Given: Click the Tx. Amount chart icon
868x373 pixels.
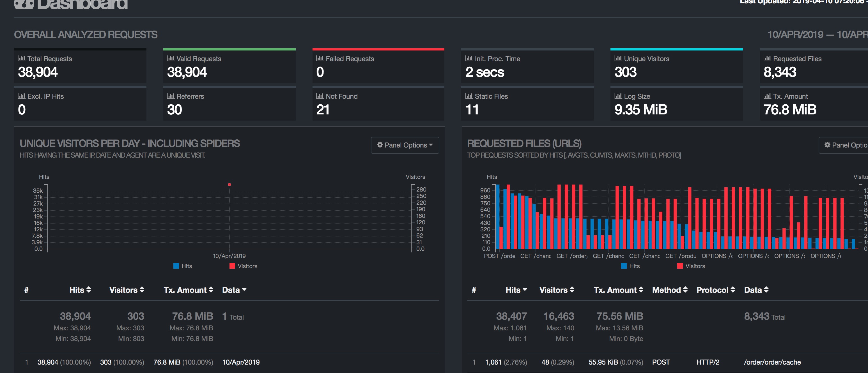Looking at the screenshot, I should (767, 96).
